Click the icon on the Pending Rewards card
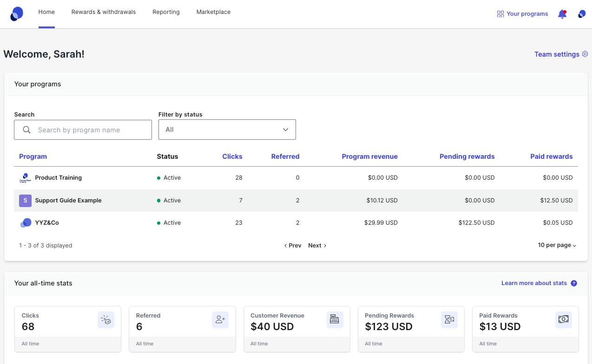592x364 pixels. click(449, 319)
